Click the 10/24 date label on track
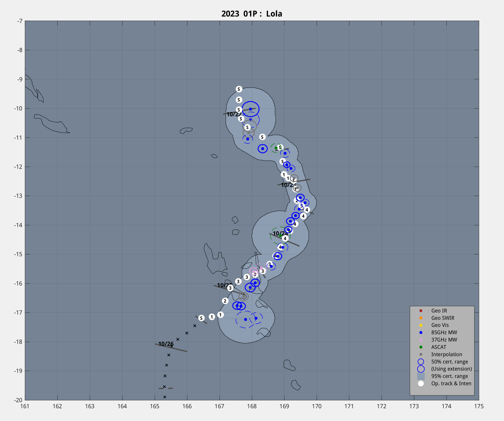 tap(280, 233)
